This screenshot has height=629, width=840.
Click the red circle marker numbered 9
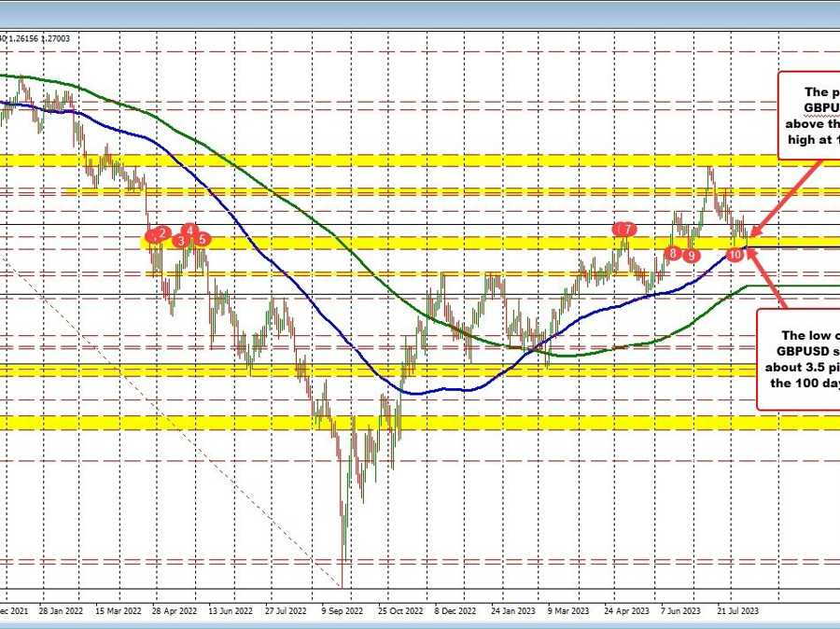pos(692,255)
